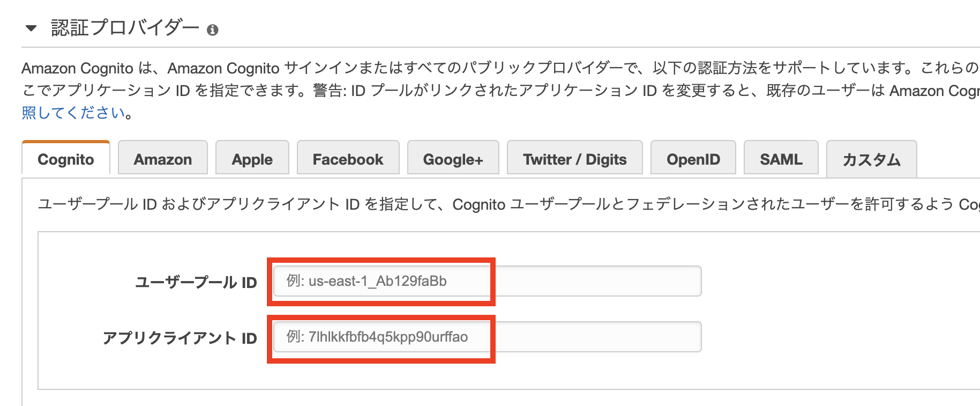Select the Google+ tab
980x406 pixels.
point(453,159)
